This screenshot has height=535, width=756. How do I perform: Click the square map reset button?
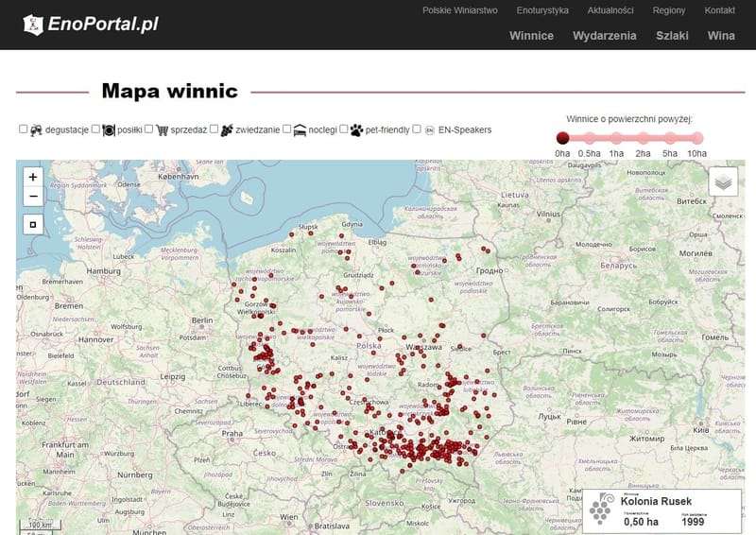pyautogui.click(x=33, y=225)
